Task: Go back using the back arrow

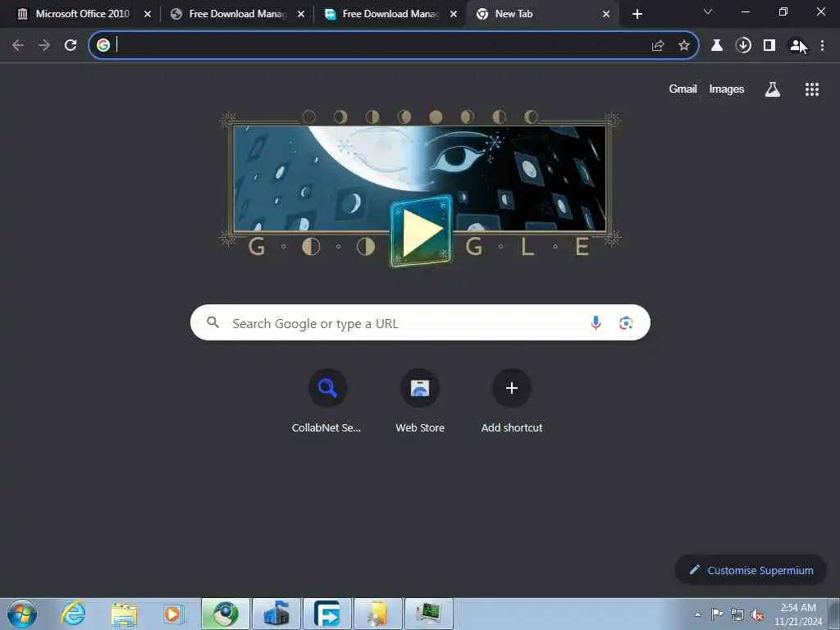Action: [18, 46]
